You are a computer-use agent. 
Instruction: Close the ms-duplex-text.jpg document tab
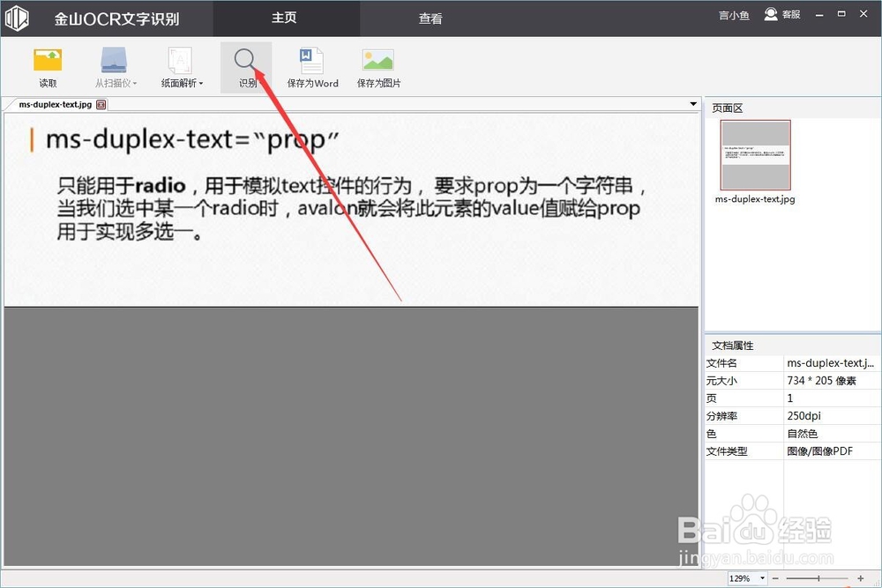pos(100,104)
